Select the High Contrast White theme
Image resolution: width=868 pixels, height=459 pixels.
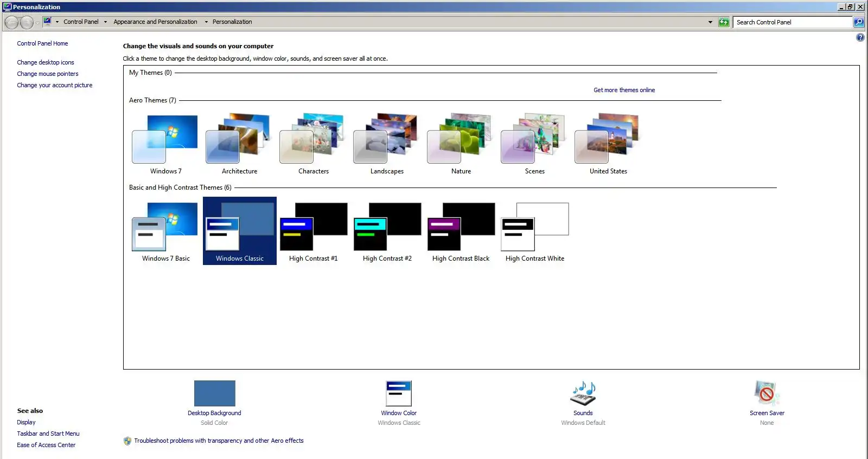point(534,231)
